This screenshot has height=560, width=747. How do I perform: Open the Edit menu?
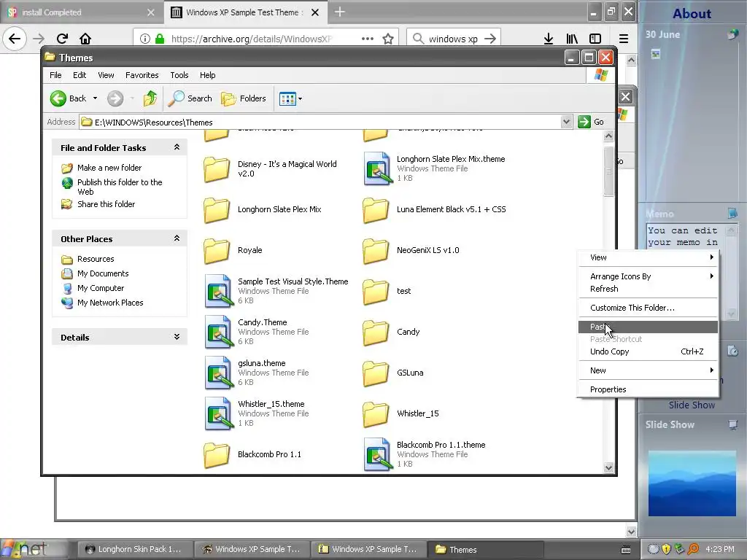pyautogui.click(x=80, y=75)
